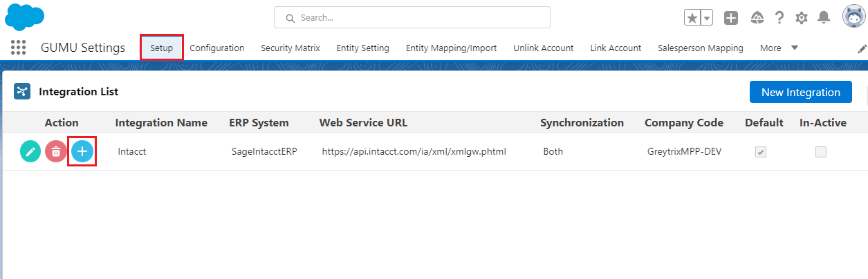The width and height of the screenshot is (868, 279).
Task: Click the Intacct integration name
Action: tap(131, 151)
